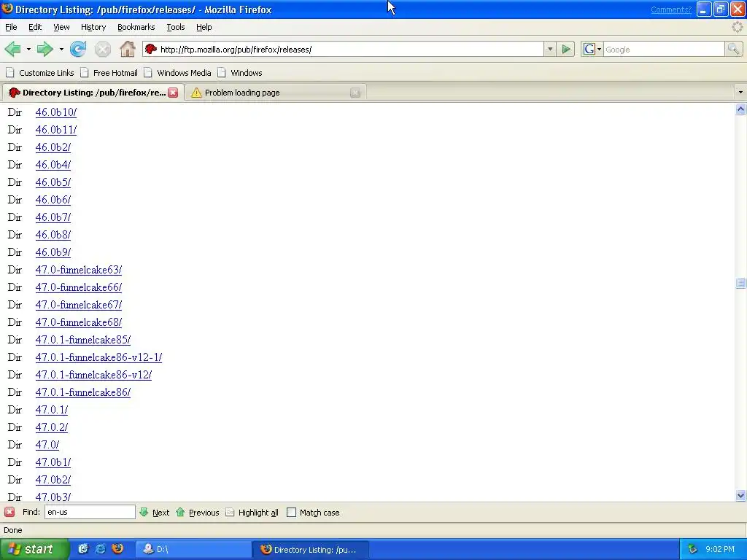Click the vertical scrollbar thumb
747x560 pixels.
[740, 283]
